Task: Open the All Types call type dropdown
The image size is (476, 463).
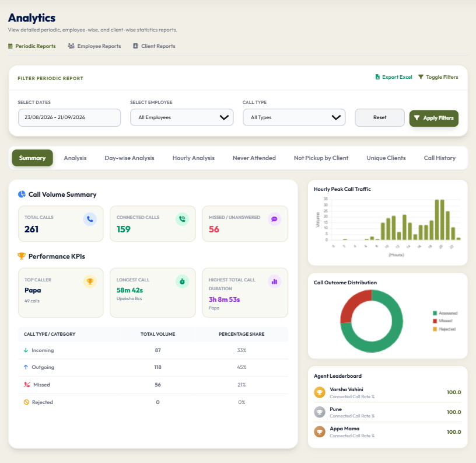Action: pyautogui.click(x=294, y=117)
